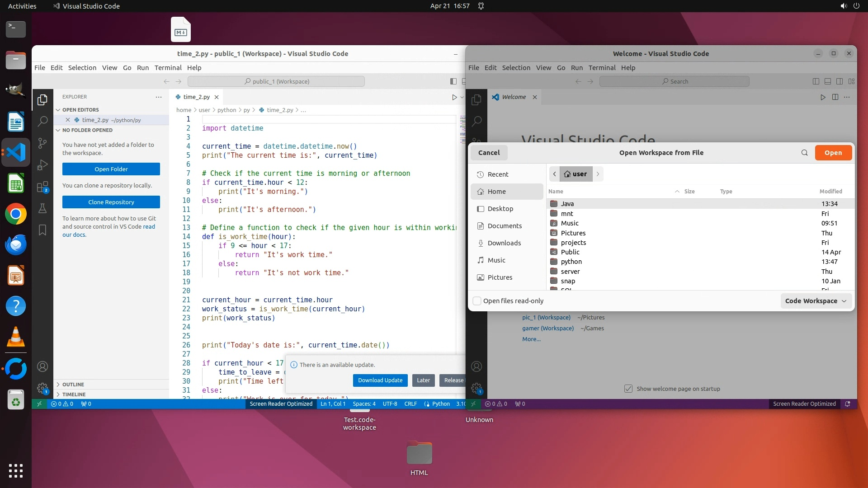Open Source Control view in activity bar

click(42, 143)
